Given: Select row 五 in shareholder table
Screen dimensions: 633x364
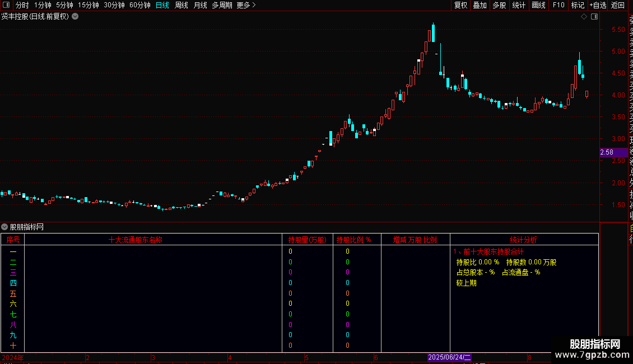Looking at the screenshot, I should tap(13, 293).
